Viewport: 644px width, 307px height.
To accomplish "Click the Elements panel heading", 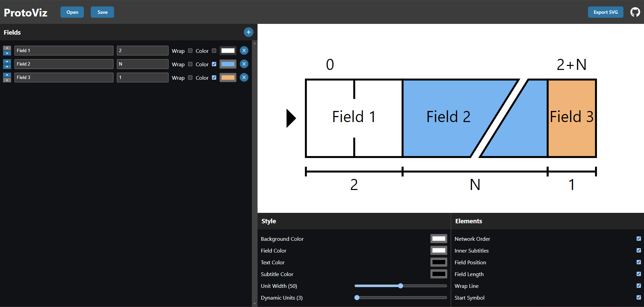I will [x=469, y=221].
